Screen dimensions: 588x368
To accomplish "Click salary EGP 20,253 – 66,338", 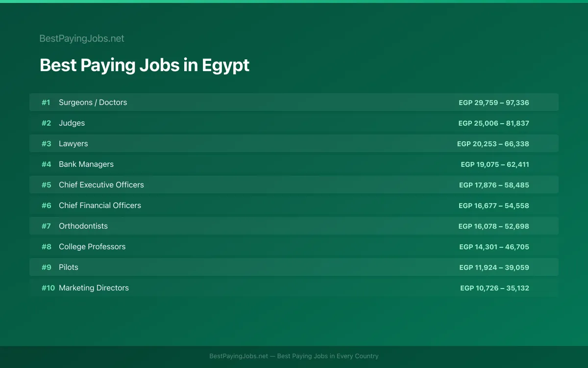I will point(493,144).
